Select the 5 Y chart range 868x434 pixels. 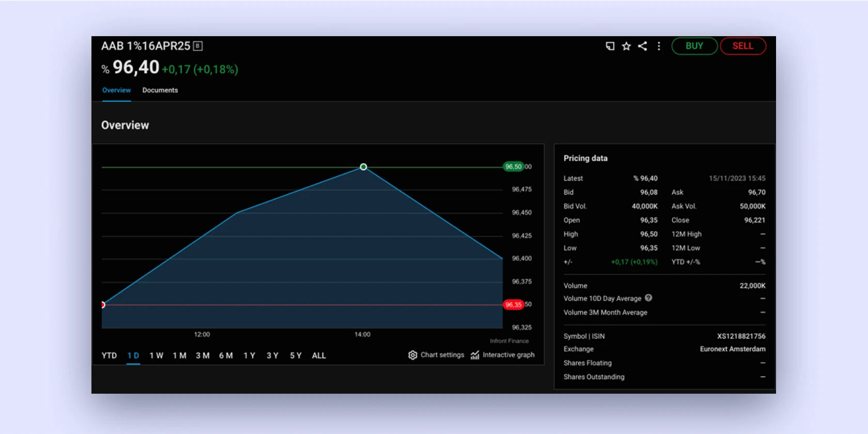coord(296,355)
